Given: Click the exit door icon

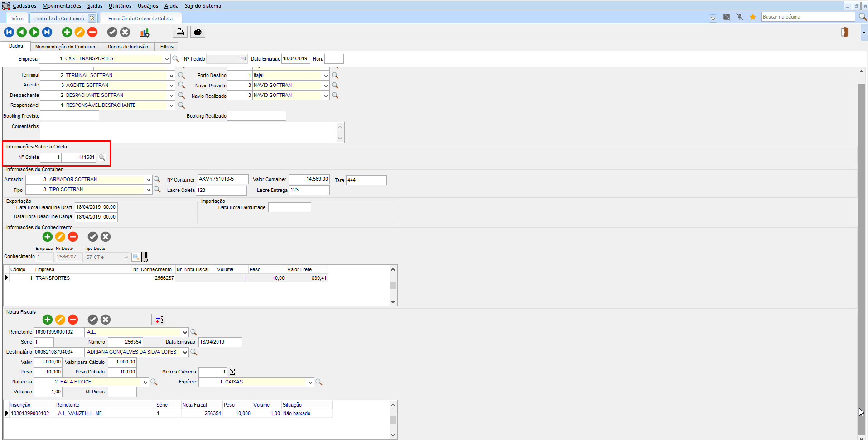Looking at the screenshot, I should [845, 32].
